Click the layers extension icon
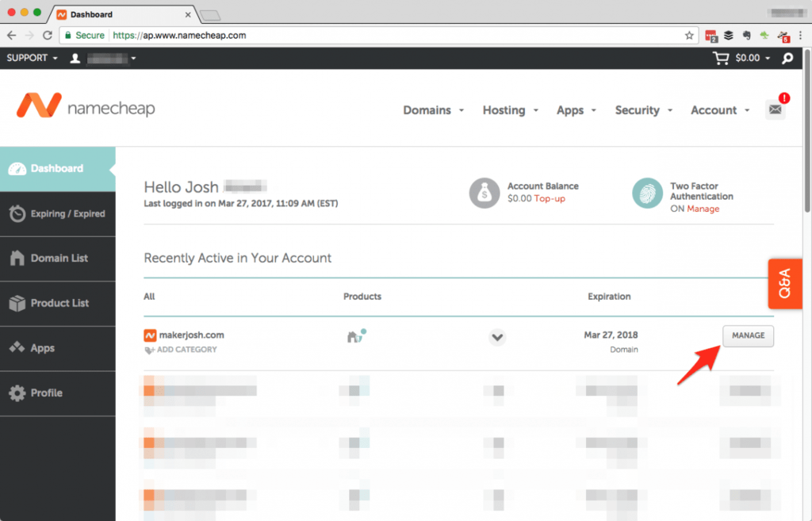 (x=729, y=35)
